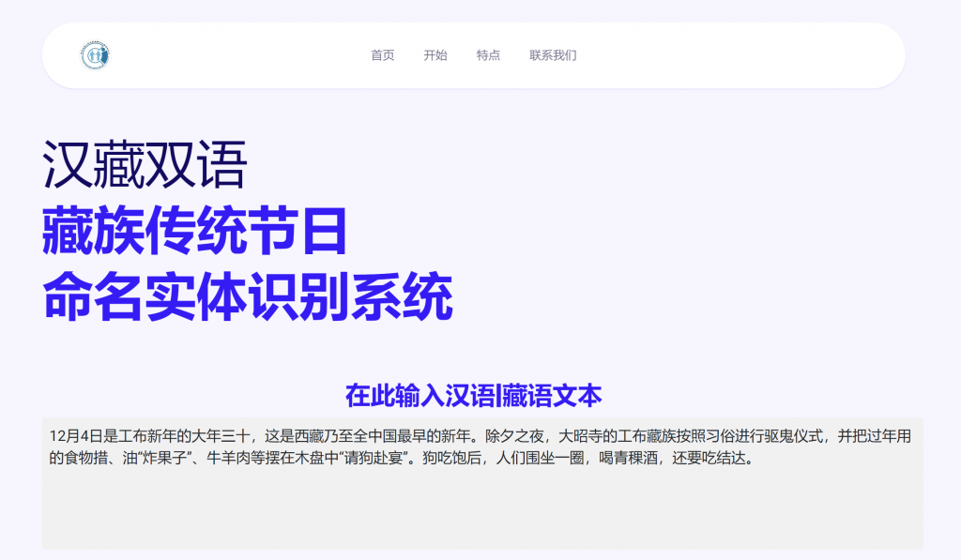Click the 汉藏双语 heading text
The image size is (961, 560).
point(145,165)
